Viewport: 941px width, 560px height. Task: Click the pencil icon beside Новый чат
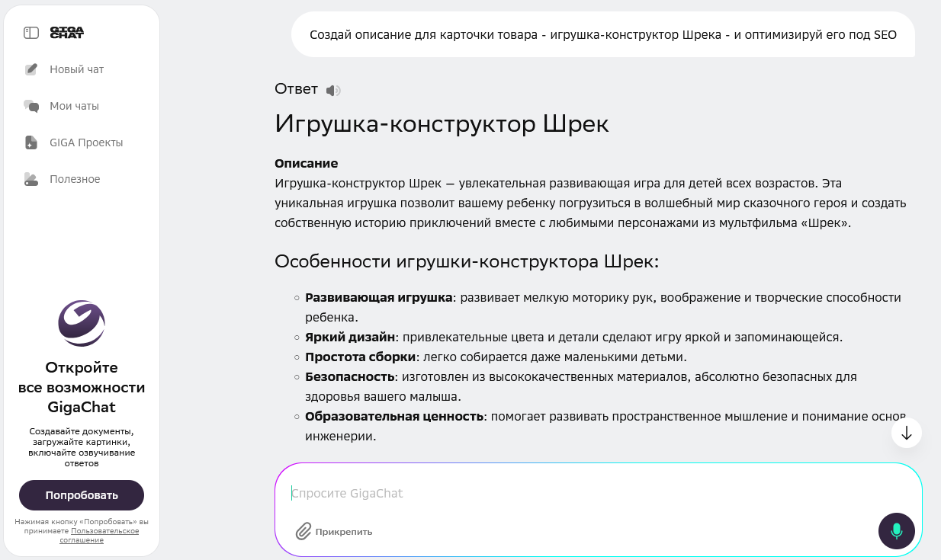coord(31,69)
